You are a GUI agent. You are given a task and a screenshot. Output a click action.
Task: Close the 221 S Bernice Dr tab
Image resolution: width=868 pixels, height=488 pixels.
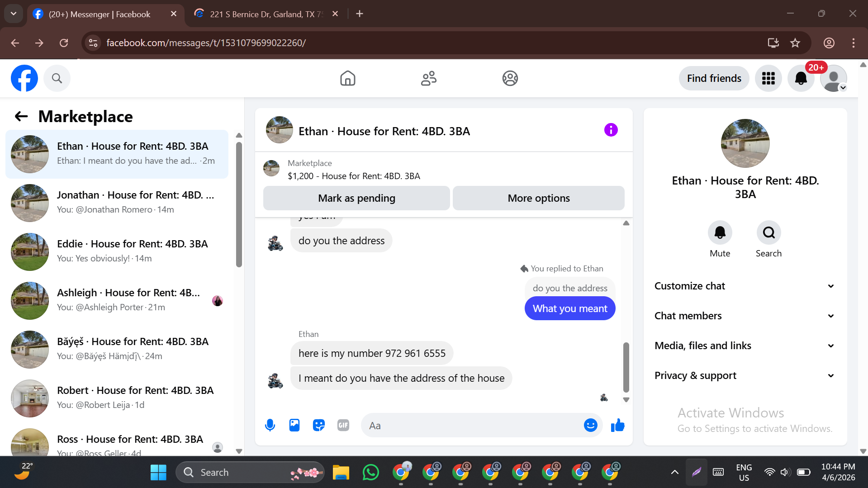coord(335,14)
